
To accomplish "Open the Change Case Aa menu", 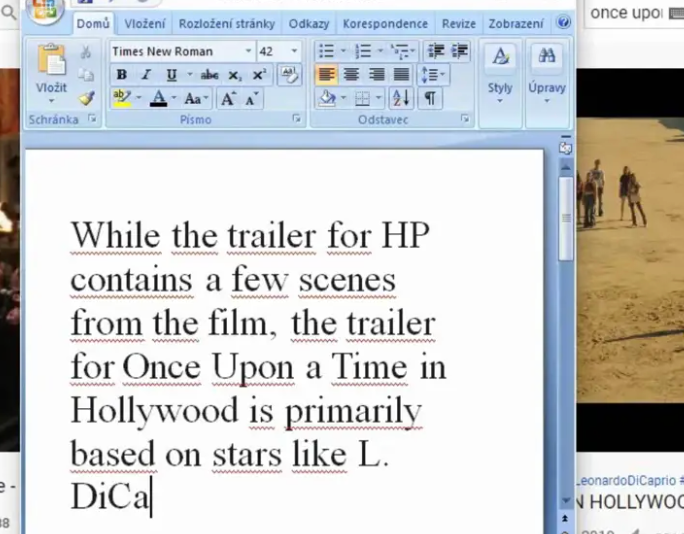I will tap(195, 99).
